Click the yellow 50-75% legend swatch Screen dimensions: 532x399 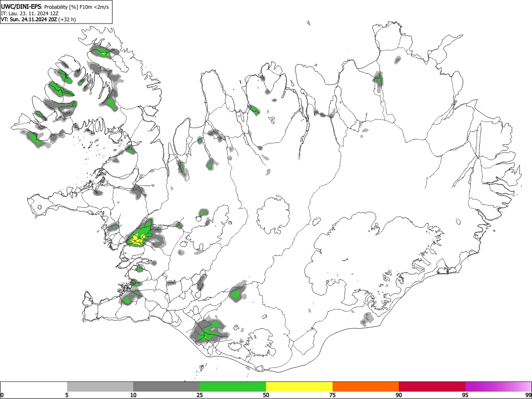(x=299, y=387)
